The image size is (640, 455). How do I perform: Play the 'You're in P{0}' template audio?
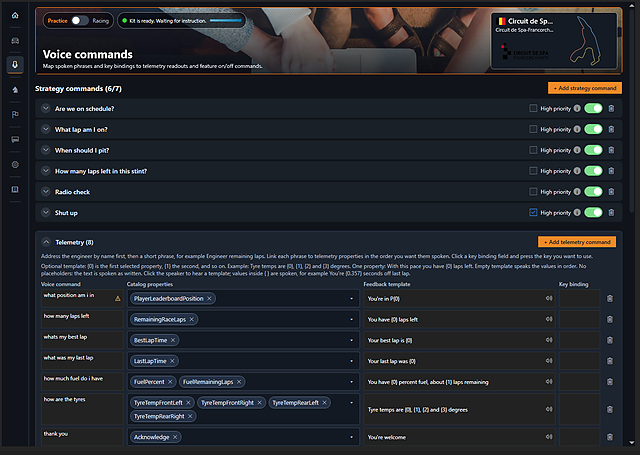point(549,298)
